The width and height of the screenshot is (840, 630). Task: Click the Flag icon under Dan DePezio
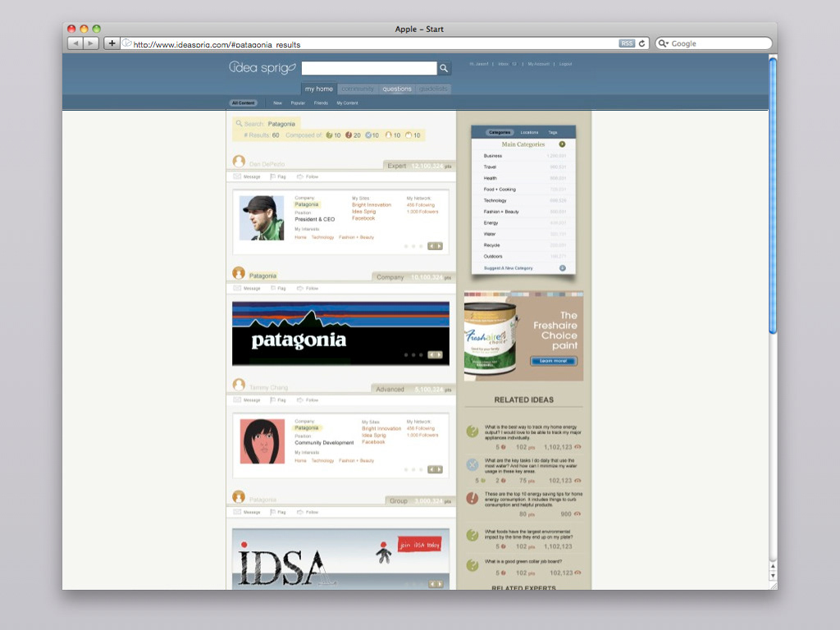pos(272,176)
